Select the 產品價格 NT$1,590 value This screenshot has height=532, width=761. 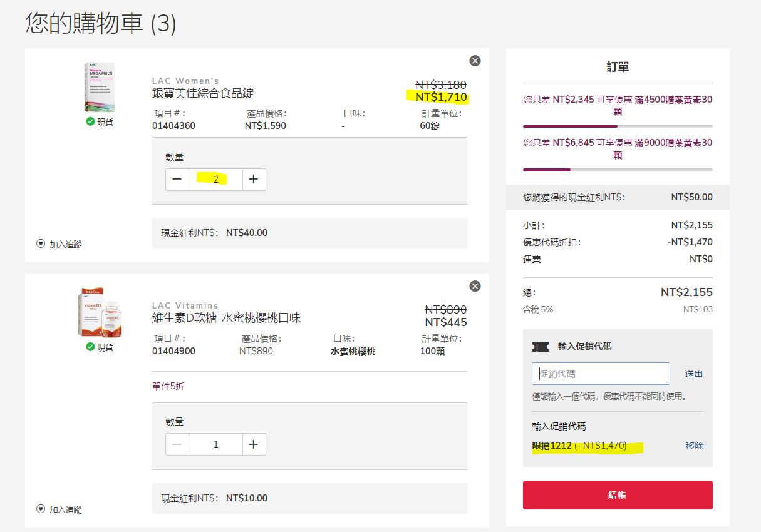click(266, 125)
